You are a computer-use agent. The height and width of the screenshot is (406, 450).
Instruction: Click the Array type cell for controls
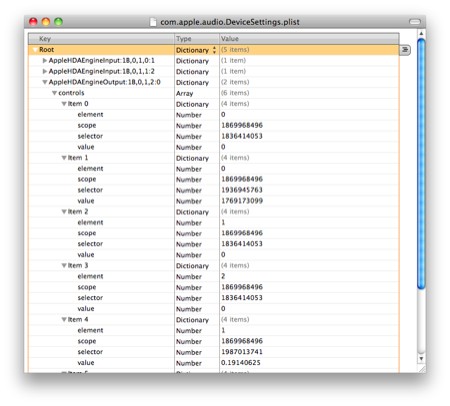185,93
